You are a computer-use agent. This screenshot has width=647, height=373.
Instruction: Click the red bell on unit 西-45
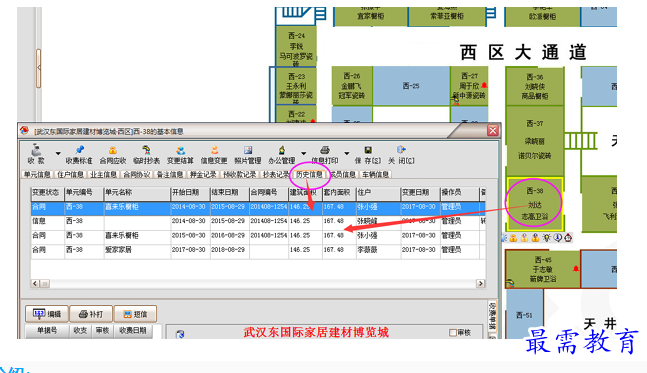pos(576,269)
